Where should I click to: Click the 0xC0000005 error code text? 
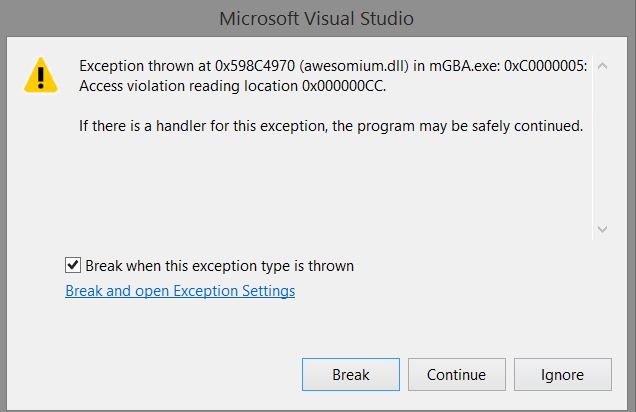point(545,66)
